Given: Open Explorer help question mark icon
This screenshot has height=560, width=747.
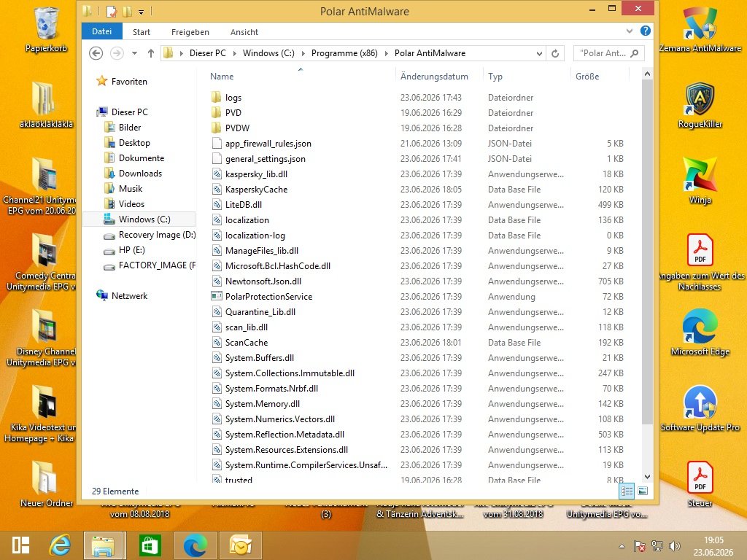Looking at the screenshot, I should [x=645, y=31].
